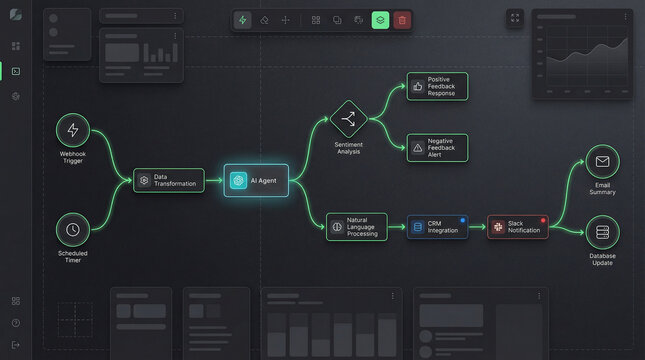Image resolution: width=645 pixels, height=360 pixels.
Task: Click the "Email Summary" label
Action: (603, 188)
